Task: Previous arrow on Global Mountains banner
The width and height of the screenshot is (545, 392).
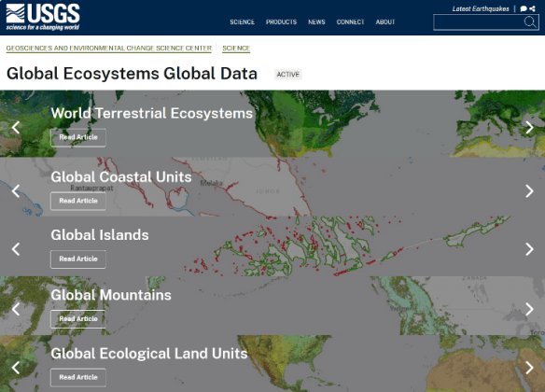Action: 16,309
